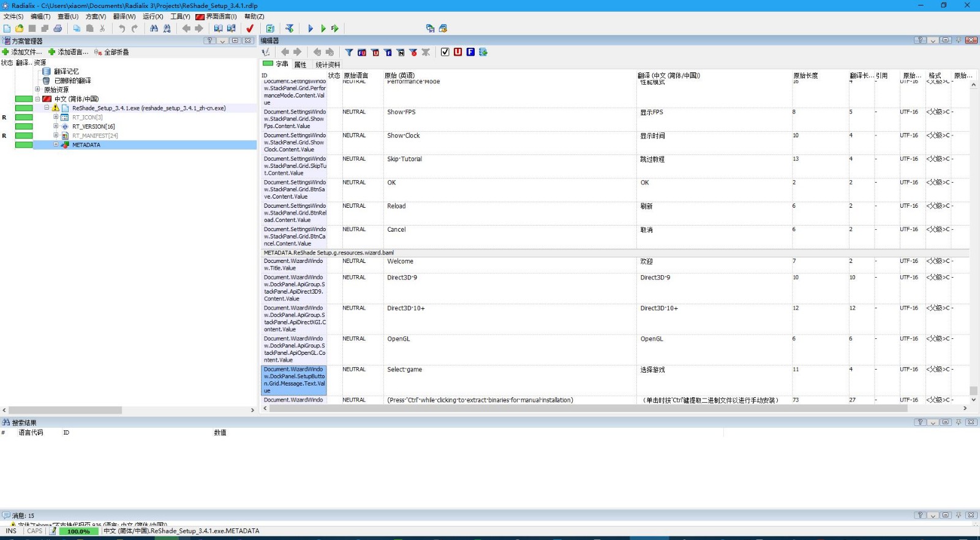This screenshot has width=980, height=540.
Task: Click the red checkmark validate icon
Action: click(250, 28)
